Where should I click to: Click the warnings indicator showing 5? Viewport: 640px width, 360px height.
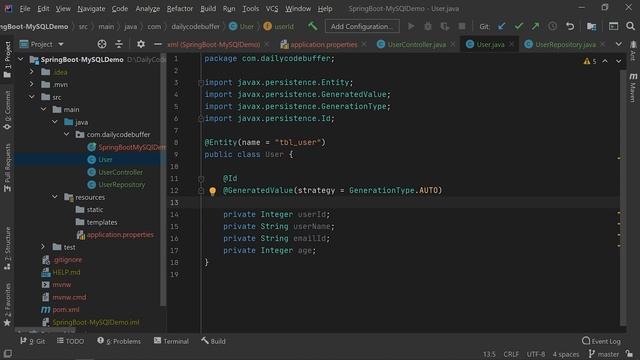click(x=590, y=61)
